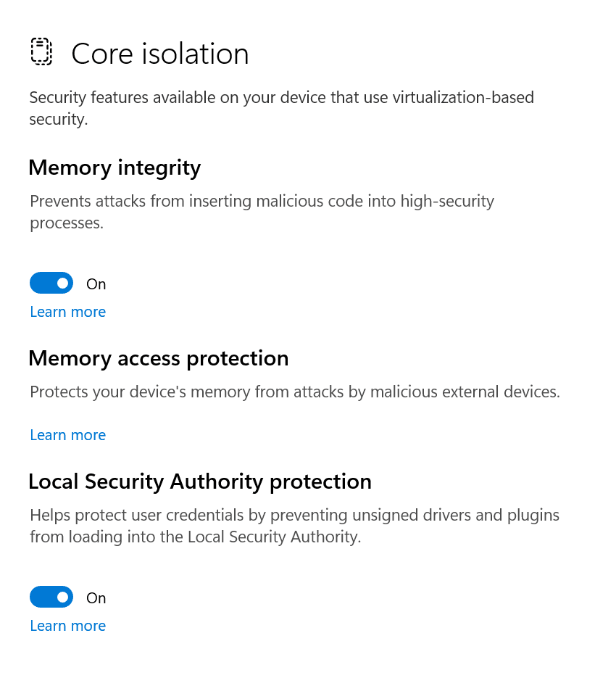Open Learn more under Memory integrity
The width and height of the screenshot is (616, 699).
(x=67, y=312)
